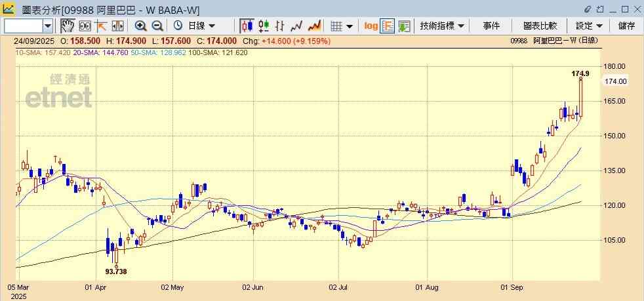Click the 50-SMA legend label
The height and width of the screenshot is (301, 644).
[159, 52]
